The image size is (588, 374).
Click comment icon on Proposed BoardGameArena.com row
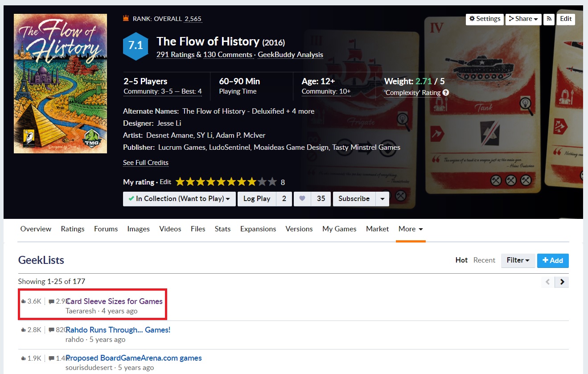pos(51,359)
